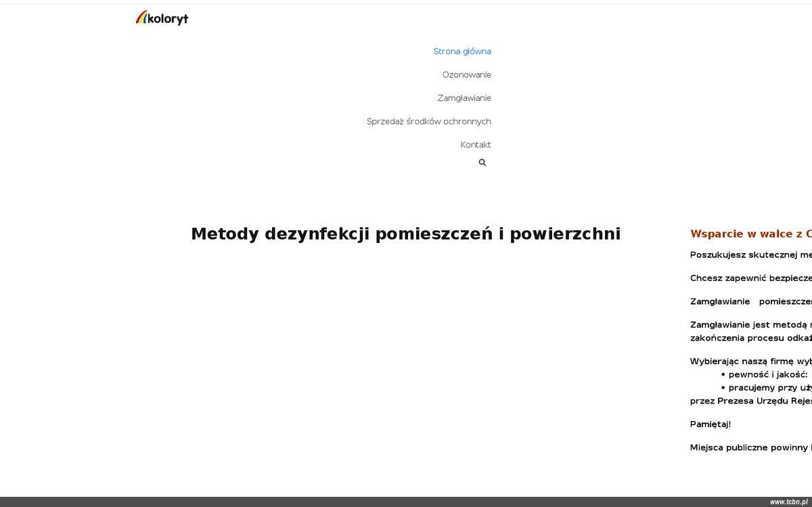Click the heading Metody dezynfekcji pomieszczeń i powierzchni
This screenshot has height=507, width=812.
pyautogui.click(x=405, y=234)
